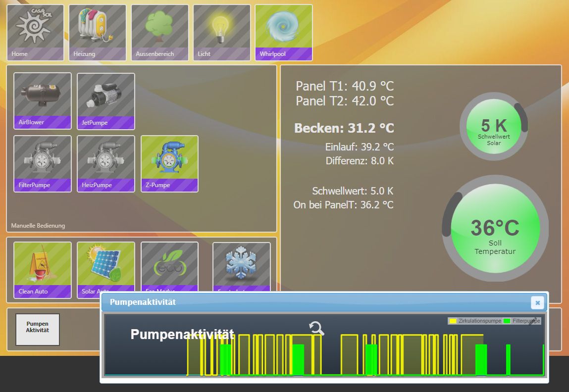569x392 pixels.
Task: Toggle the Solar Auto solar panel tile
Action: pos(106,267)
